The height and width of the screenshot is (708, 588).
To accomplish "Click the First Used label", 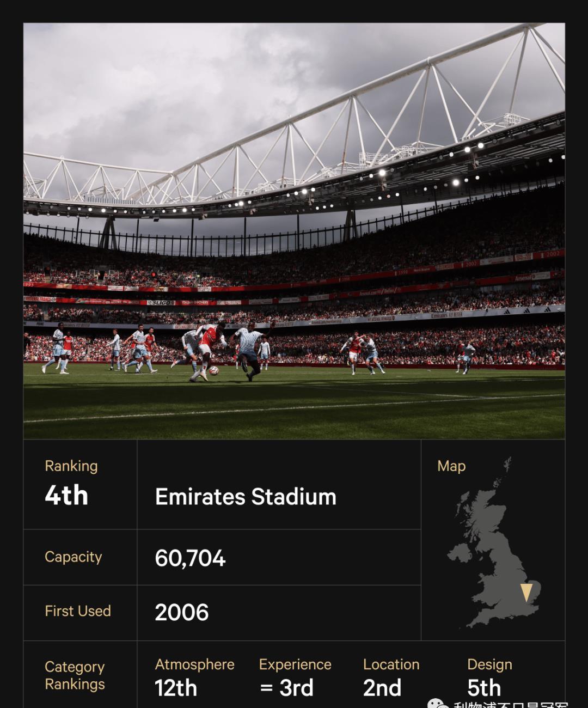I will click(78, 611).
